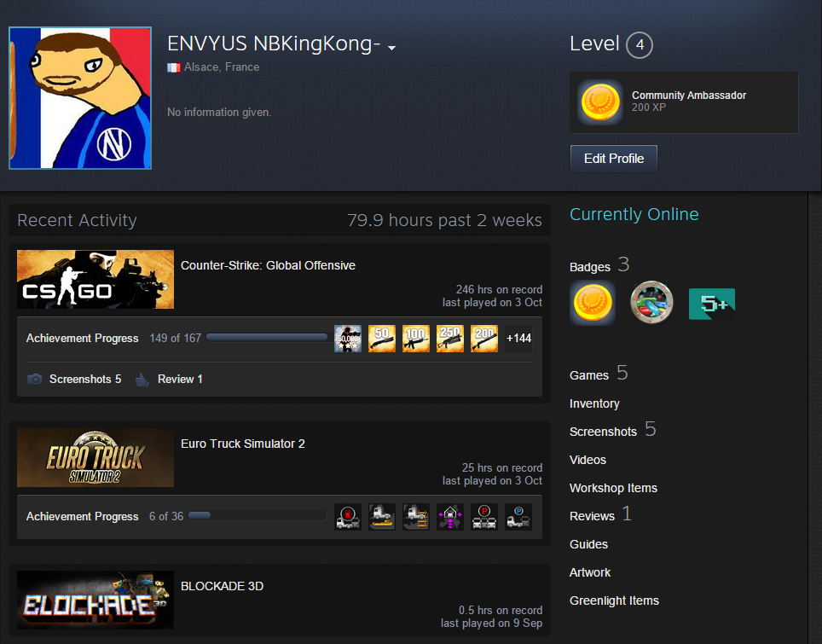View the CS:GO 50,000 achievement icon
Screen dimensions: 822x644
348,339
